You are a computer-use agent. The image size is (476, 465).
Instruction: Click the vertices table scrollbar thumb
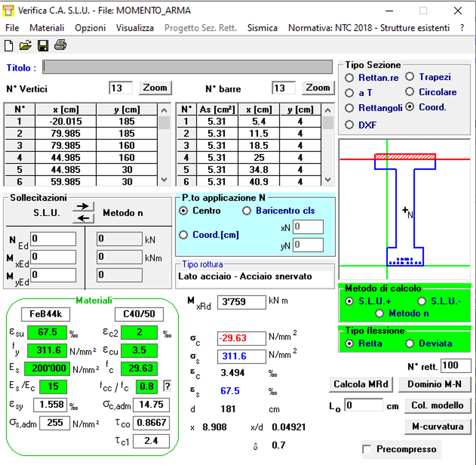164,123
